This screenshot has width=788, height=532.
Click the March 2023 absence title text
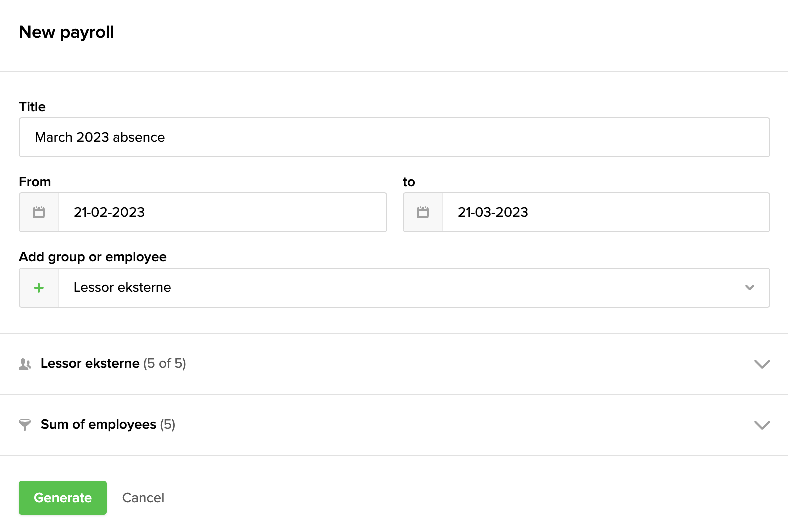tap(99, 137)
